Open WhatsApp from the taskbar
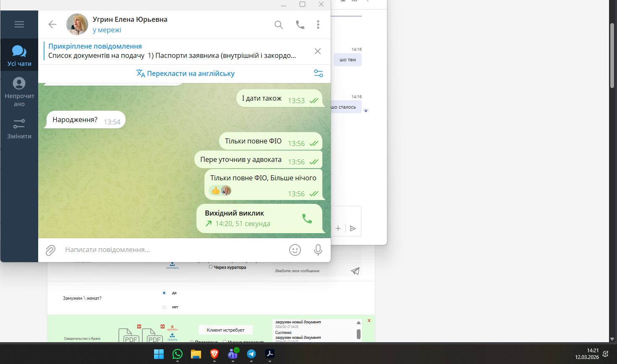617x364 pixels. click(178, 354)
